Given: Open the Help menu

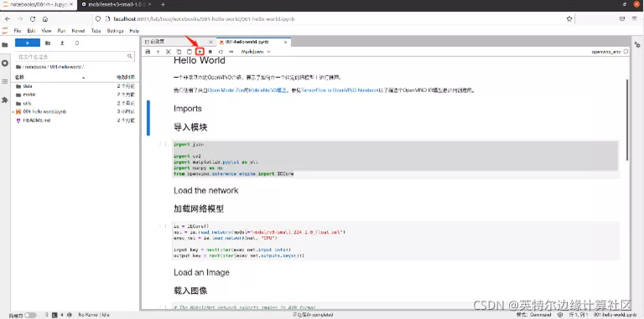Looking at the screenshot, I should click(134, 31).
